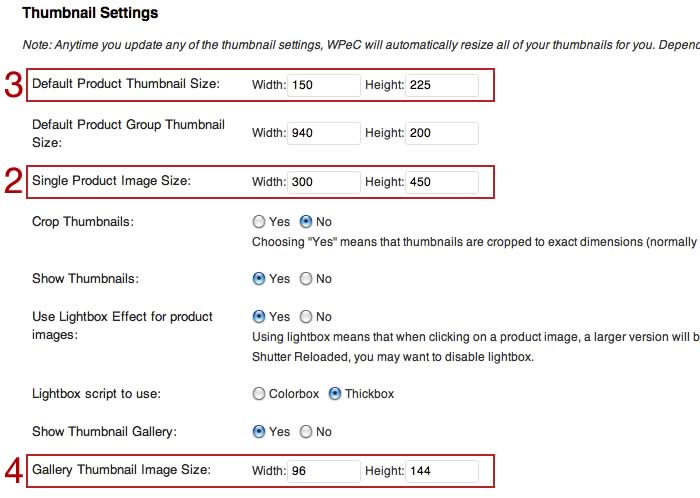The width and height of the screenshot is (700, 498).
Task: Click the Thumbnail Settings heading
Action: point(90,14)
